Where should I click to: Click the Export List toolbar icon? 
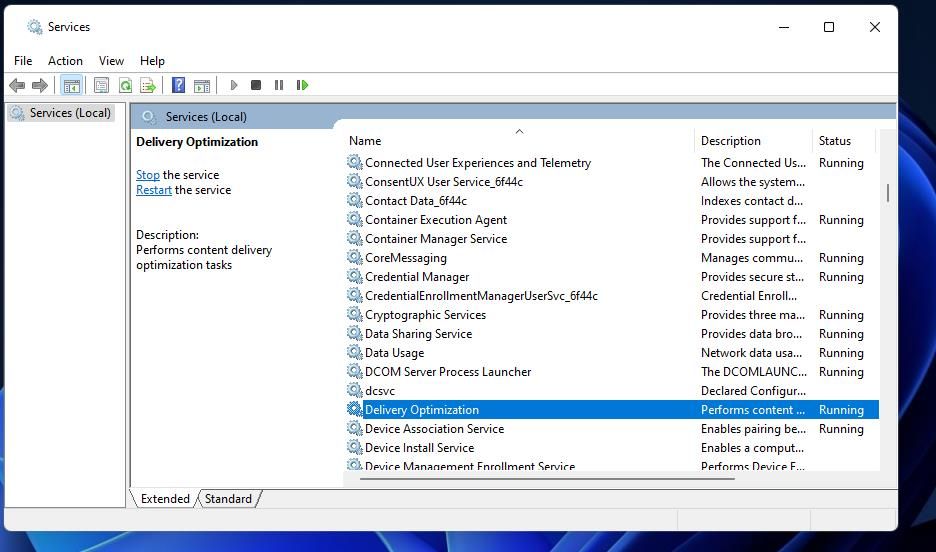(x=148, y=85)
